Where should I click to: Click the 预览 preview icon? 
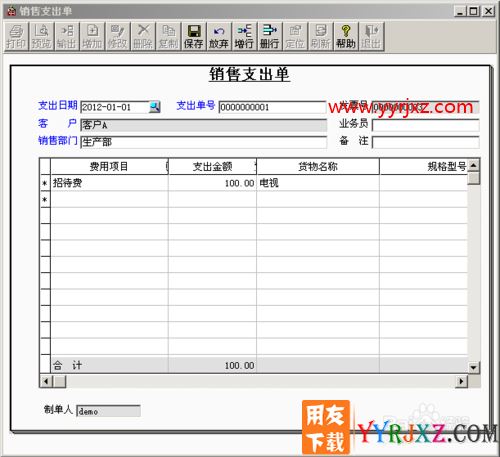pyautogui.click(x=41, y=36)
